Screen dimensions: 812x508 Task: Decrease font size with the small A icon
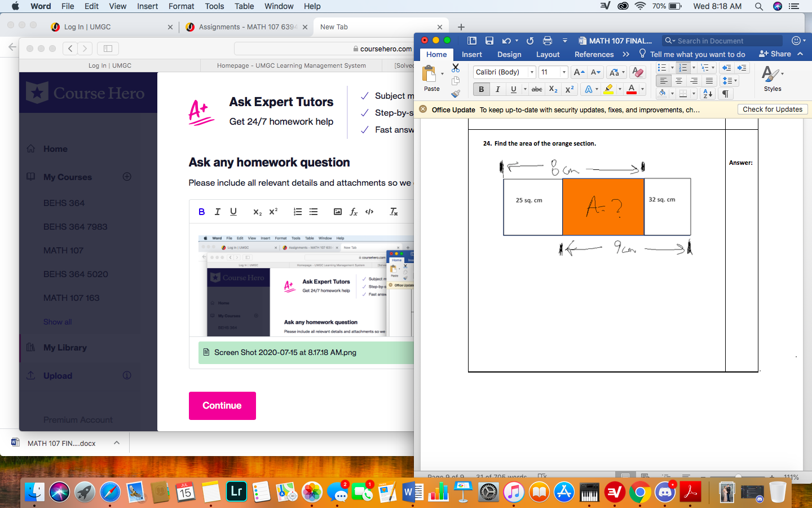595,72
